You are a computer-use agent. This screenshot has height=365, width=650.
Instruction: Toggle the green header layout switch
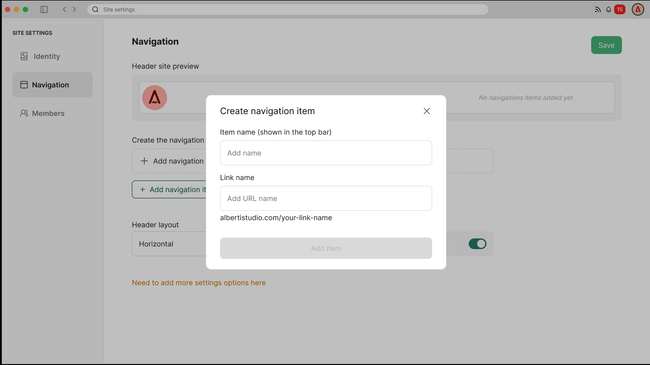pos(477,244)
